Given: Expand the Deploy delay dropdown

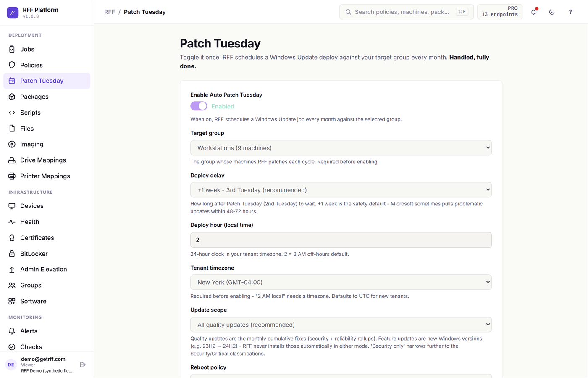Looking at the screenshot, I should pyautogui.click(x=341, y=190).
